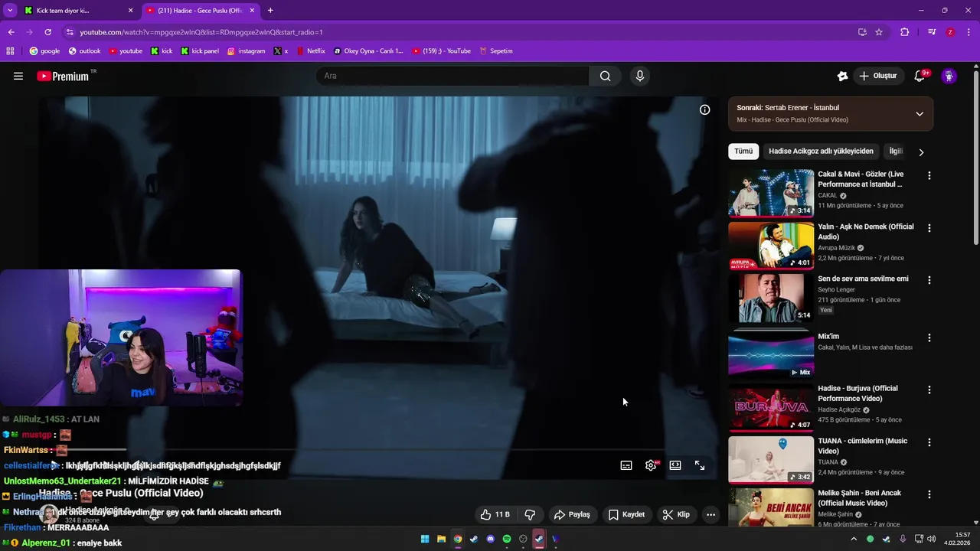Create a clip with the Klip button
980x551 pixels.
[x=676, y=514]
